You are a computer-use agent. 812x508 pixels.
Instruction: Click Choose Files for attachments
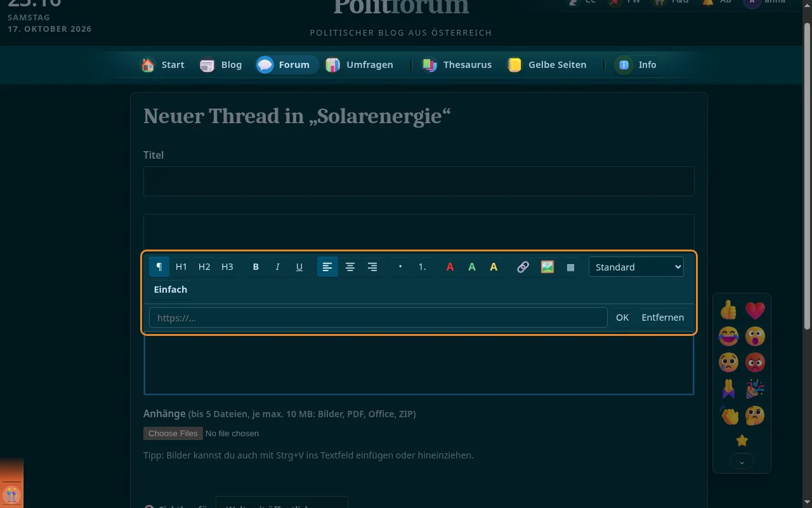pos(173,433)
